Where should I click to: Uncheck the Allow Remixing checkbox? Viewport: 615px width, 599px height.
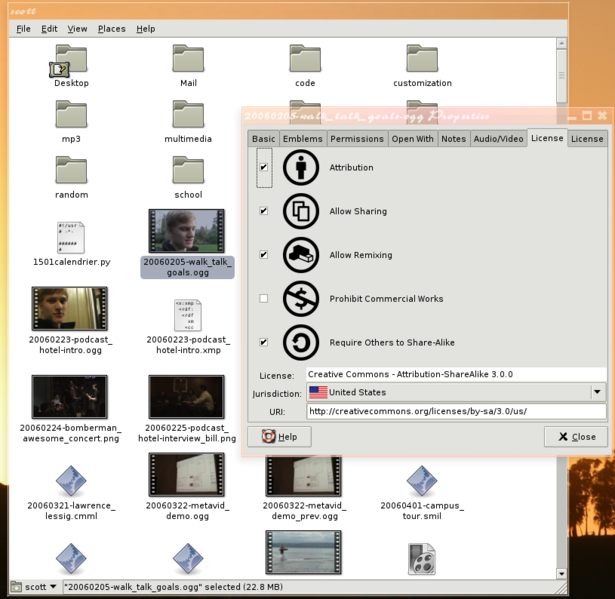pyautogui.click(x=264, y=255)
